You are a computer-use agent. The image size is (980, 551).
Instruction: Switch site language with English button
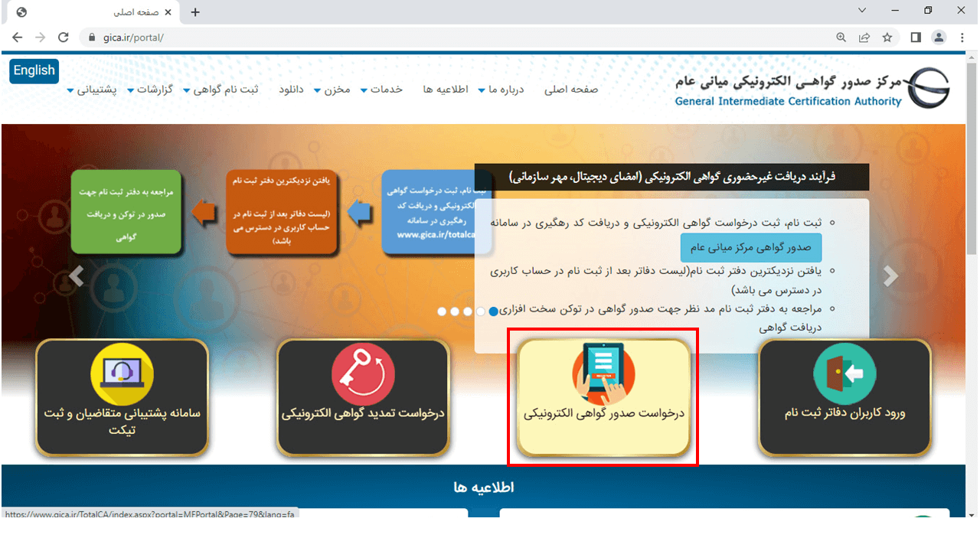point(34,70)
